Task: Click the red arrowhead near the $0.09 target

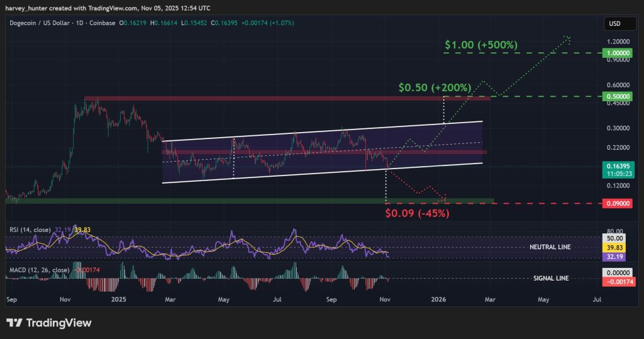Action: coord(443,197)
